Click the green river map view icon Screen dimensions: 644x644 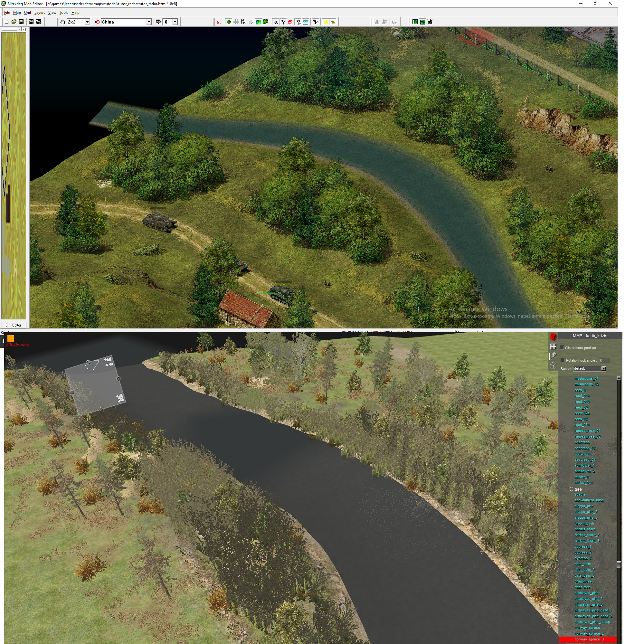pyautogui.click(x=423, y=22)
